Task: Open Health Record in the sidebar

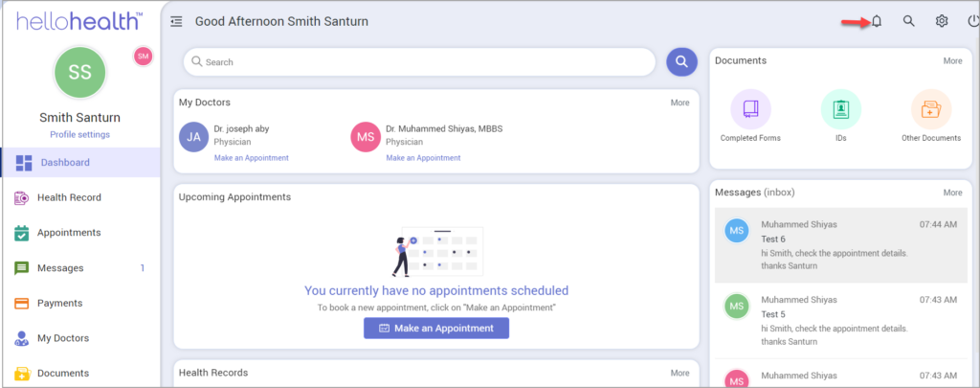Action: [x=69, y=197]
